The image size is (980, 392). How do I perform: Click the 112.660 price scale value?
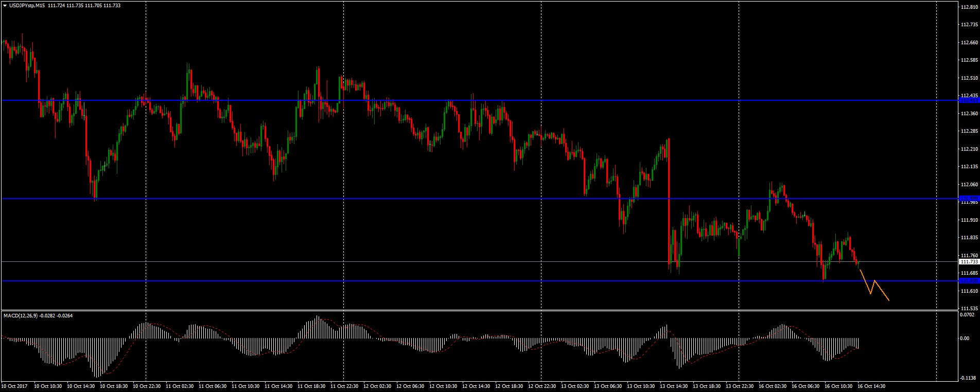coord(969,43)
